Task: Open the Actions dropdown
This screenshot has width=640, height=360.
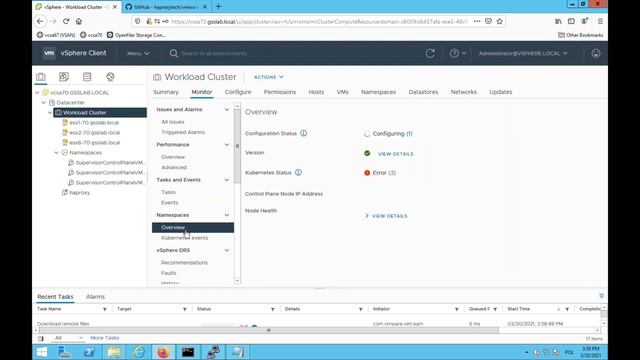Action: click(x=269, y=77)
